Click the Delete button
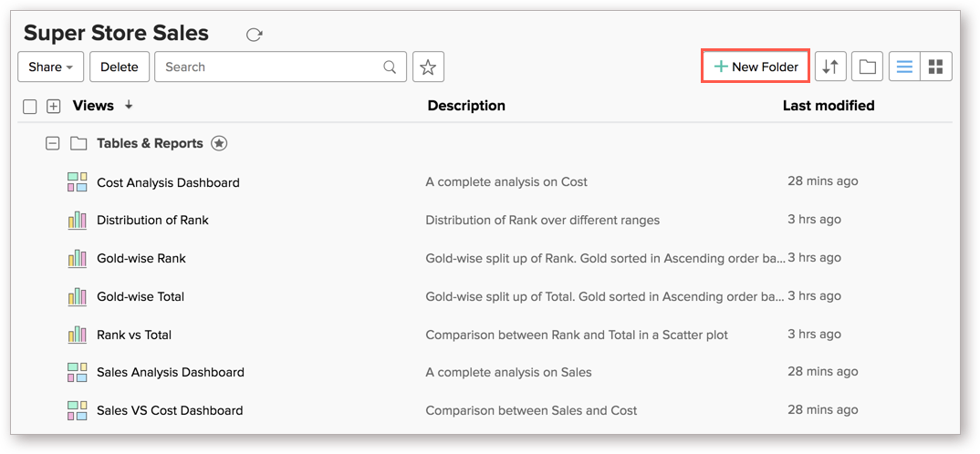The image size is (980, 454). [x=120, y=67]
